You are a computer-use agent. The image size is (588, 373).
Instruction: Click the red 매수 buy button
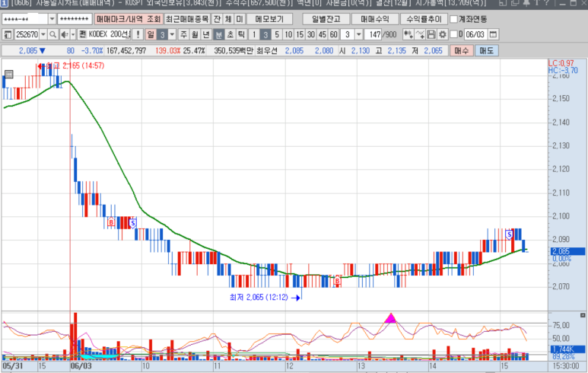coord(462,50)
